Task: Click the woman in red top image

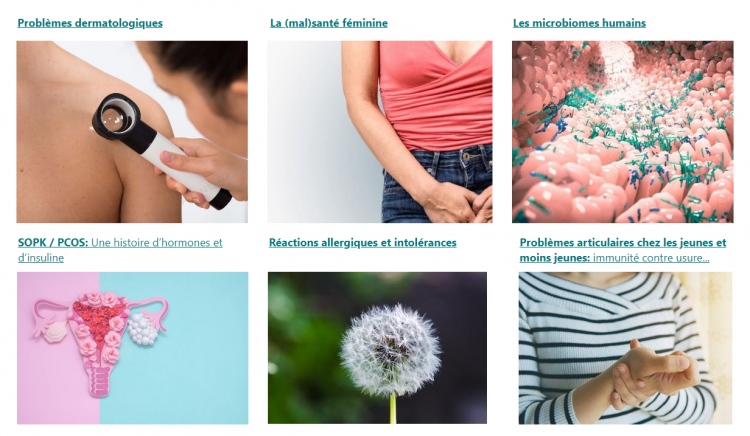Action: pyautogui.click(x=380, y=132)
